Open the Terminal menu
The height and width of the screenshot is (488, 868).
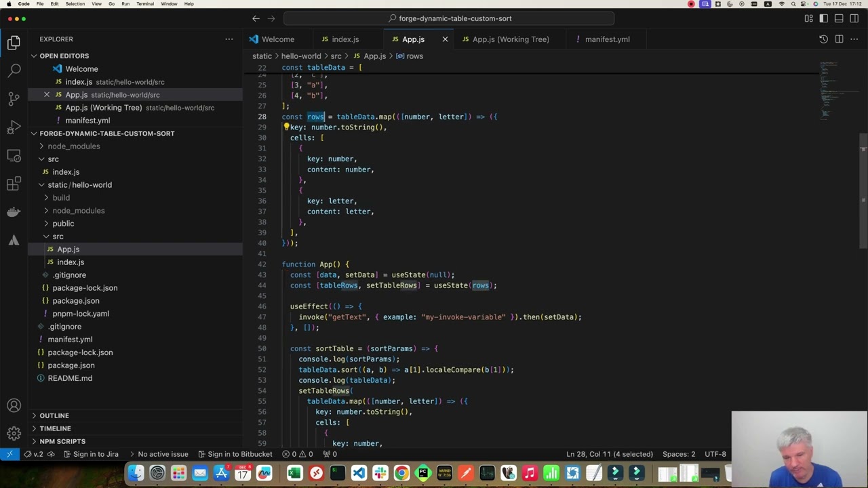pyautogui.click(x=145, y=4)
